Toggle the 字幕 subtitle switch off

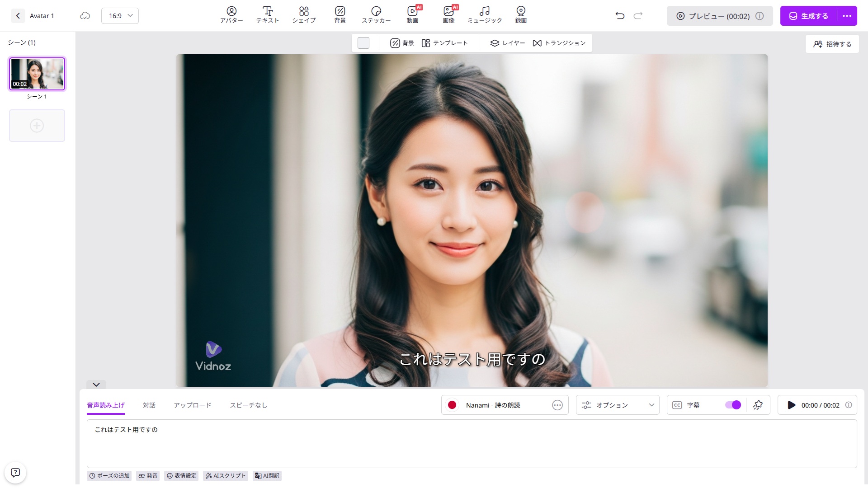[x=733, y=405]
